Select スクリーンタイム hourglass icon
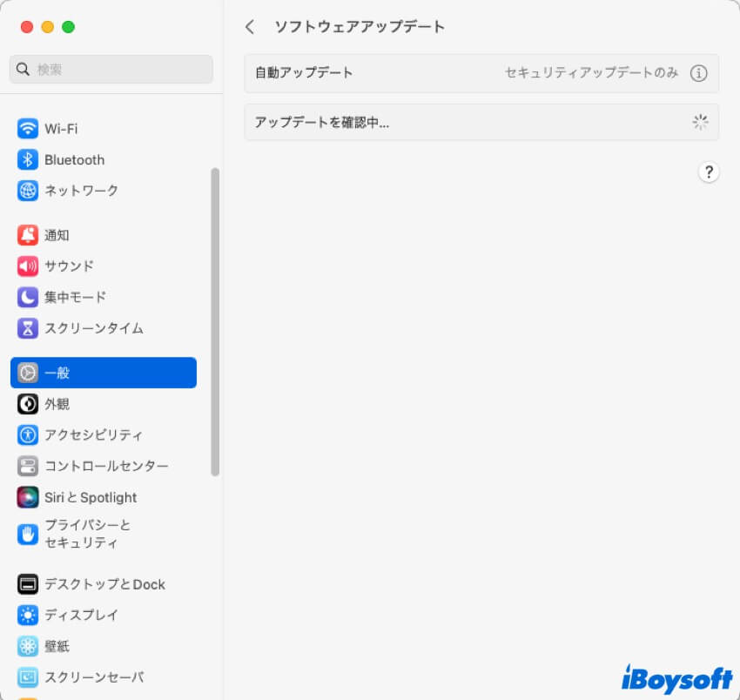 click(x=28, y=328)
